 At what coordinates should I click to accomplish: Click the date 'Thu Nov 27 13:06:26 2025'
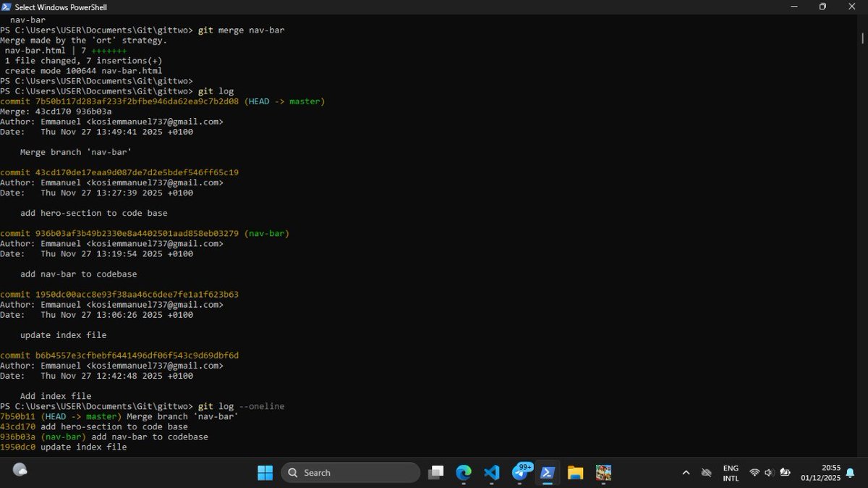click(x=101, y=315)
